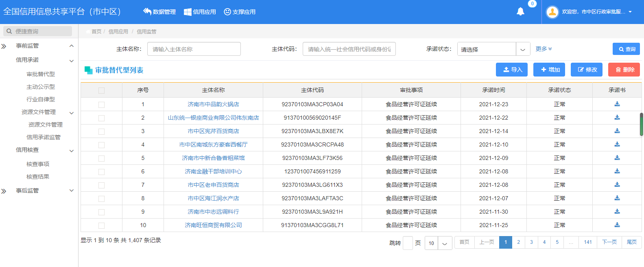
Task: Focus the 主体名称 input field
Action: click(194, 49)
